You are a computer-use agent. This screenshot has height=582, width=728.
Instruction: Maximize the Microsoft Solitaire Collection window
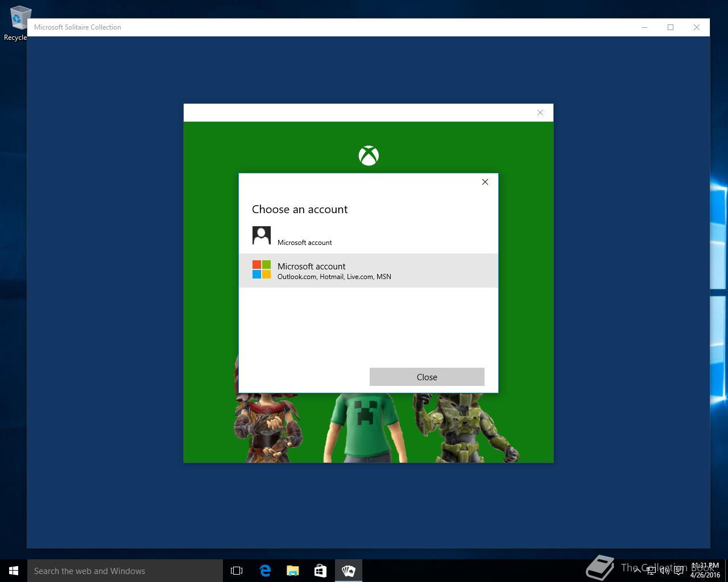pos(671,27)
